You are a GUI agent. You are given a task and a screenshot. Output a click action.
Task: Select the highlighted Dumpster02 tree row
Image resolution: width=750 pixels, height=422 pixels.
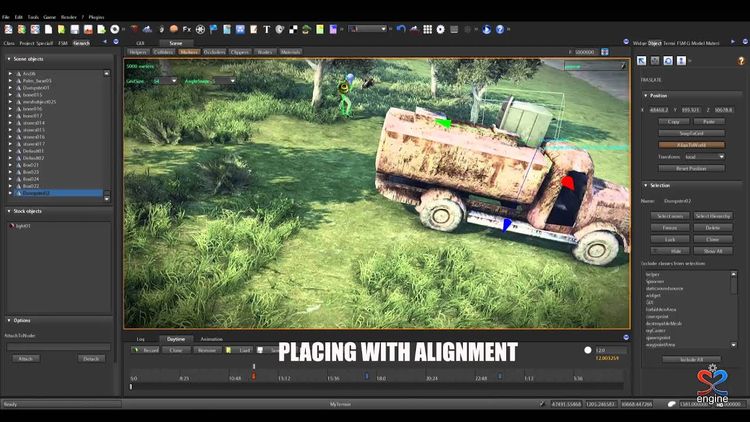(x=57, y=193)
